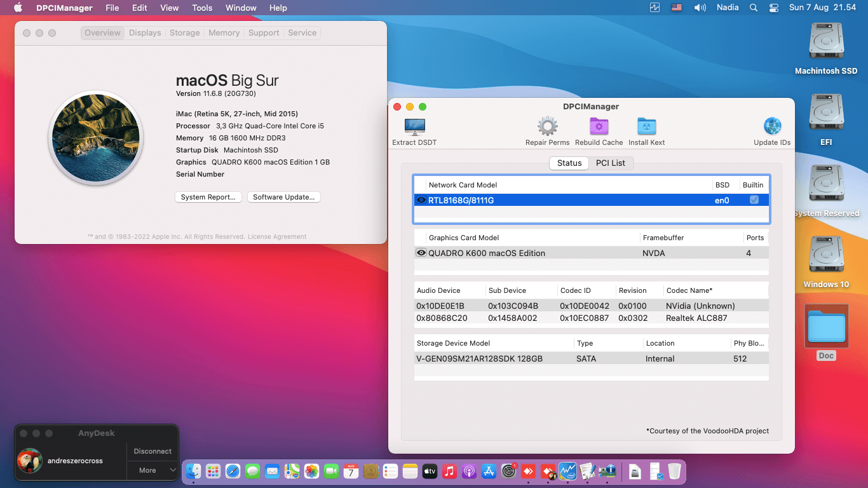This screenshot has height=488, width=868.
Task: Launch the App Store from the Dock
Action: point(488,471)
